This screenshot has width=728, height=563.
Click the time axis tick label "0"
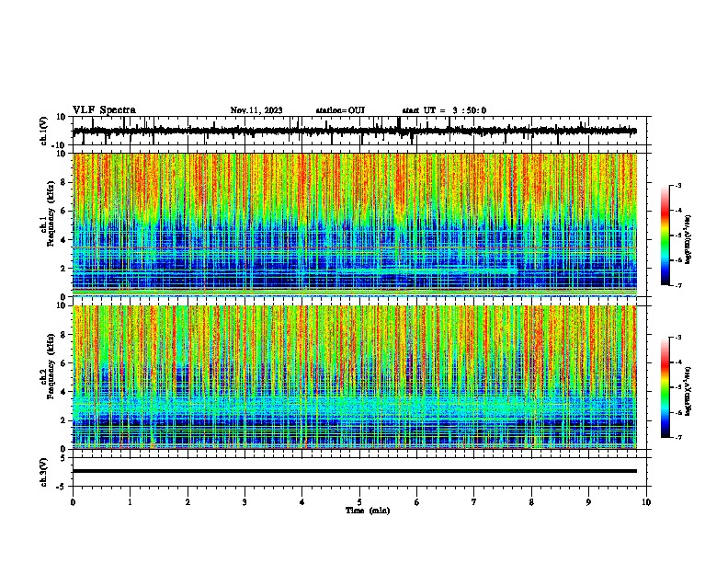click(x=73, y=502)
